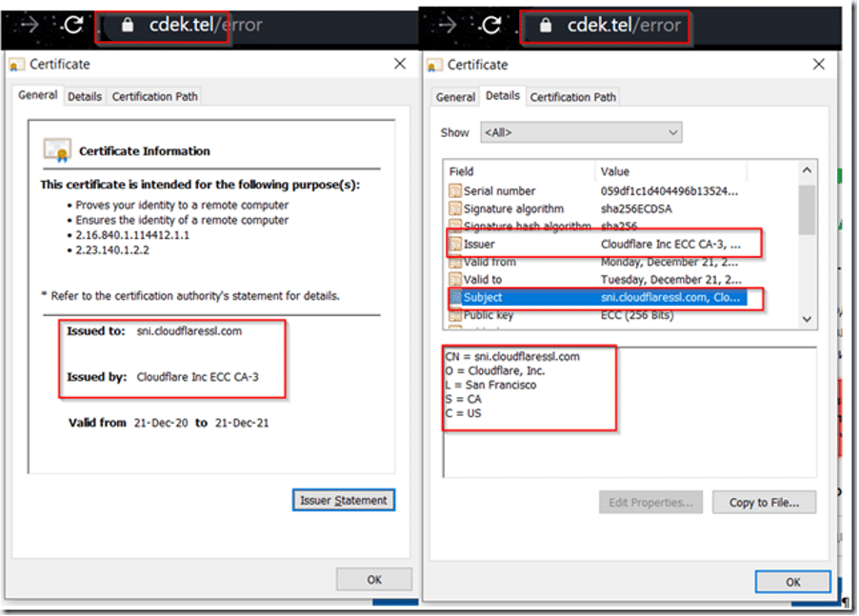Click 'Proves your identity to a remote computer'
859x616 pixels.
pyautogui.click(x=182, y=205)
